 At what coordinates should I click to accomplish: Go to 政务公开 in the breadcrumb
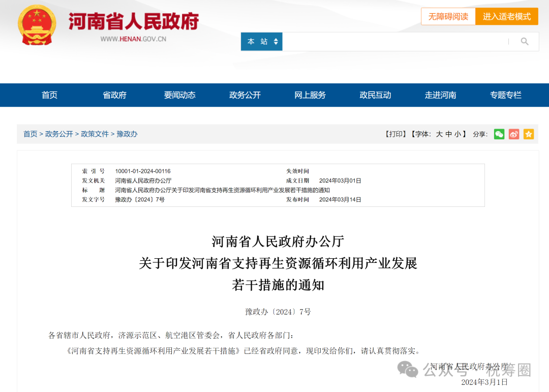[59, 134]
